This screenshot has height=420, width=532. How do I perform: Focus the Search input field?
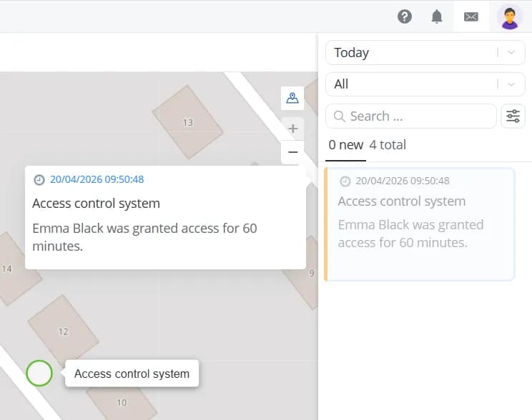(411, 116)
